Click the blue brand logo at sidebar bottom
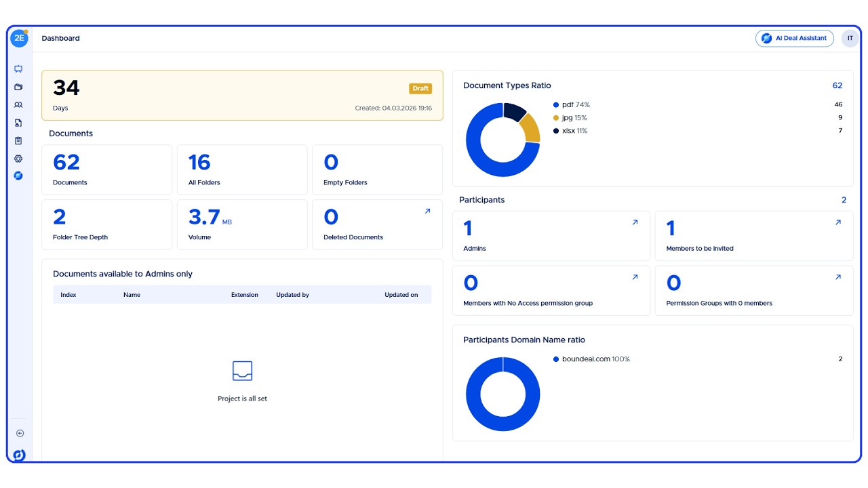The height and width of the screenshot is (488, 868). click(x=19, y=455)
